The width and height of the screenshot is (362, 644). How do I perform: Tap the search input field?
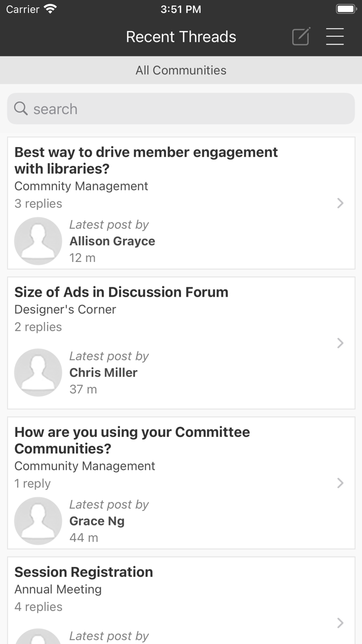181,108
